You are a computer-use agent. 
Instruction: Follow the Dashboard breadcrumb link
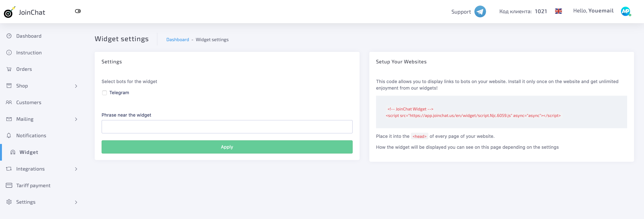(x=177, y=39)
